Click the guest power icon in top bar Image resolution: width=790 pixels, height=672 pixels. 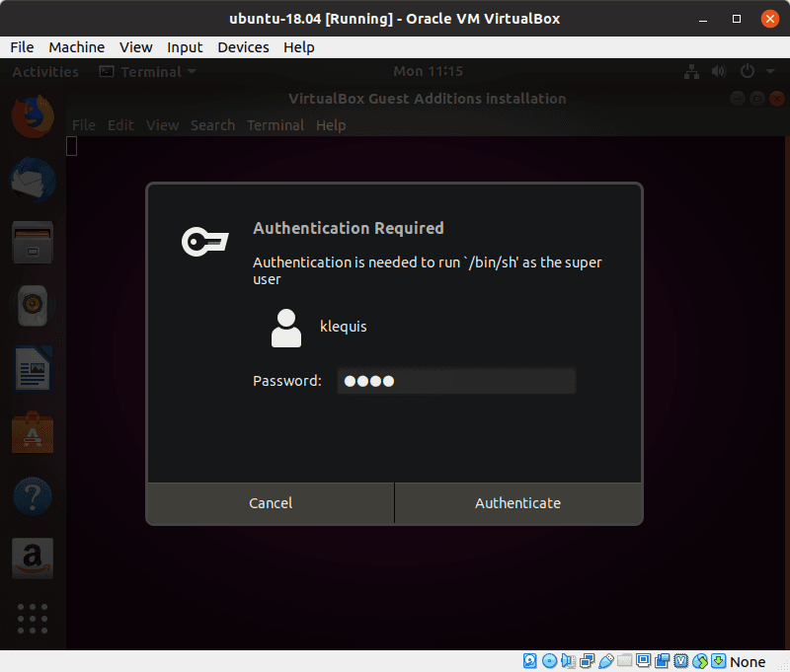pos(748,71)
